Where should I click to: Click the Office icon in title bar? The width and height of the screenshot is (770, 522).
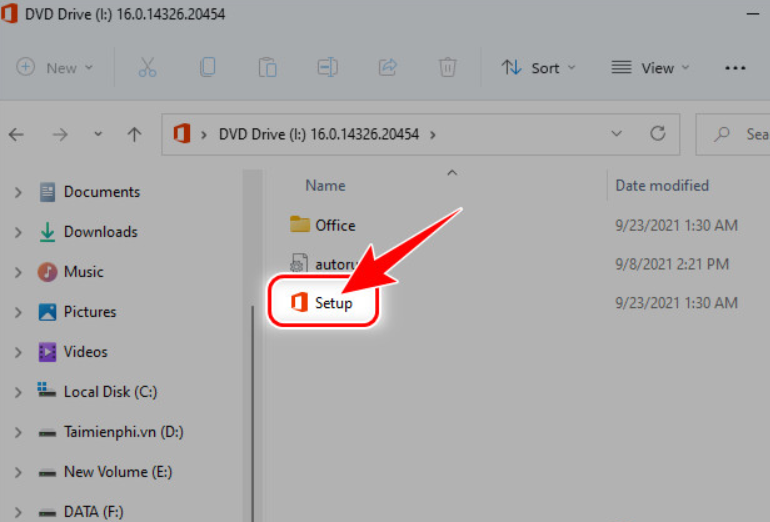point(9,13)
